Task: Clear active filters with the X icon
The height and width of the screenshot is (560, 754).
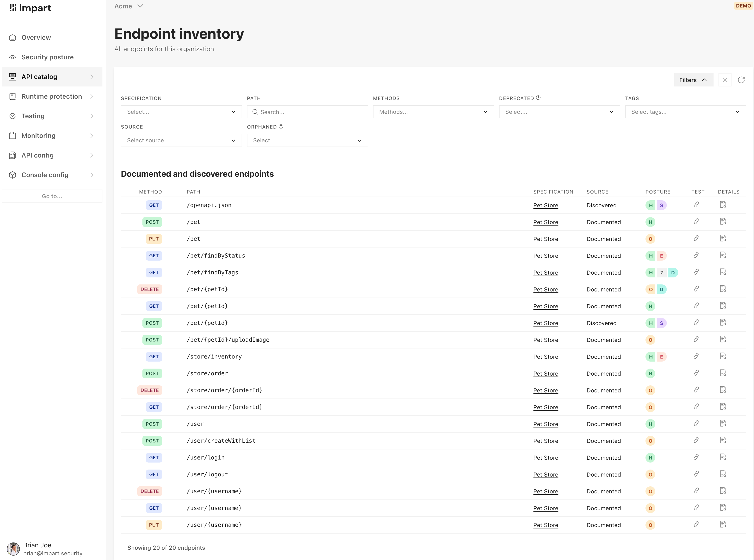Action: tap(725, 80)
